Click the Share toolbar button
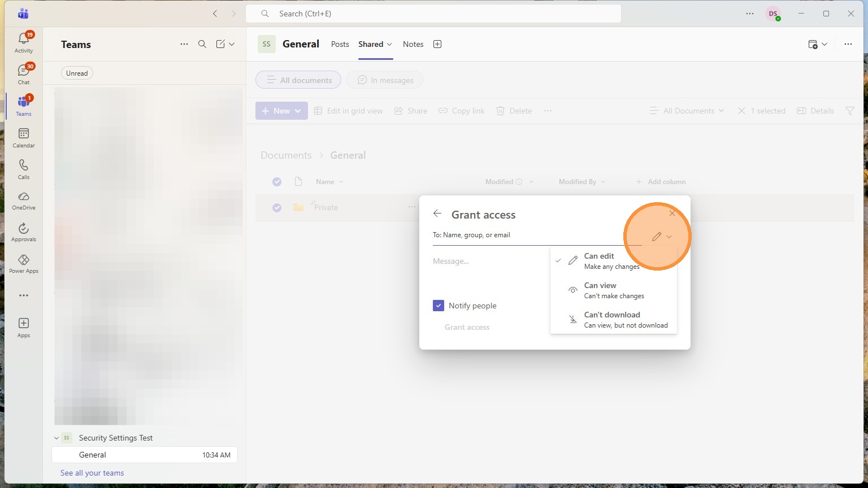The width and height of the screenshot is (868, 488). (x=411, y=111)
